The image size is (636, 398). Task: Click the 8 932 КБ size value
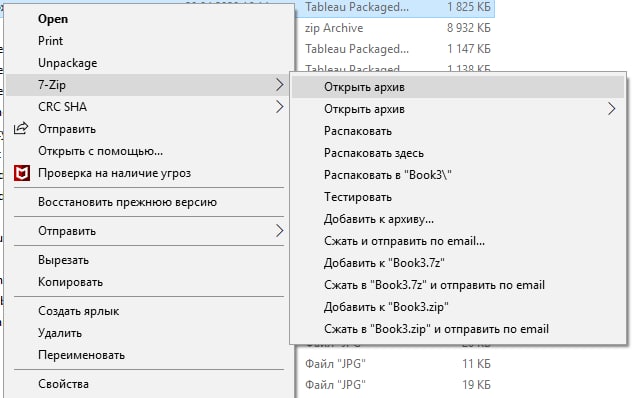coord(468,28)
